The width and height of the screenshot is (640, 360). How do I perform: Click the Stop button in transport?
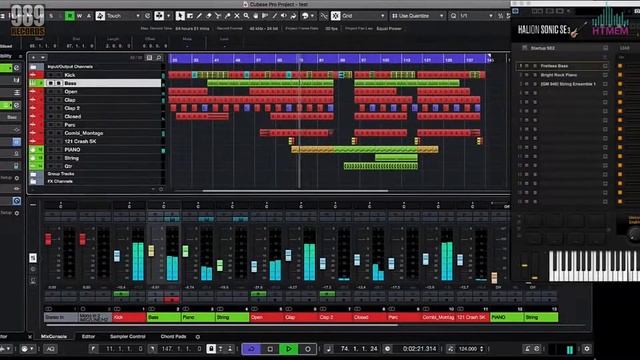[270, 349]
